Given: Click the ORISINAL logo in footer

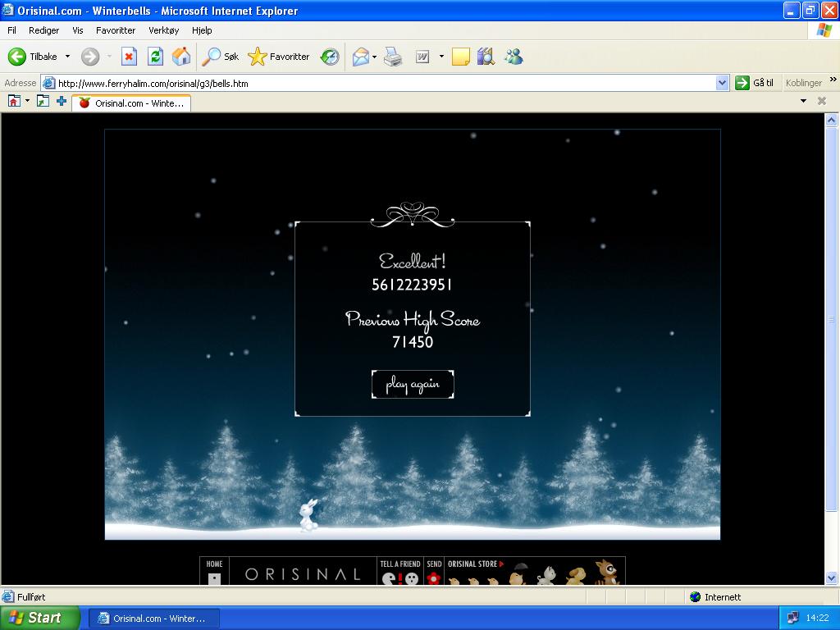Looking at the screenshot, I should (303, 574).
